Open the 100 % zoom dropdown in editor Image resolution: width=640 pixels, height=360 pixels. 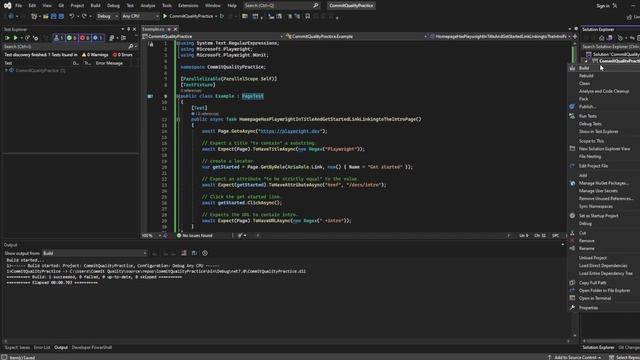(x=151, y=236)
